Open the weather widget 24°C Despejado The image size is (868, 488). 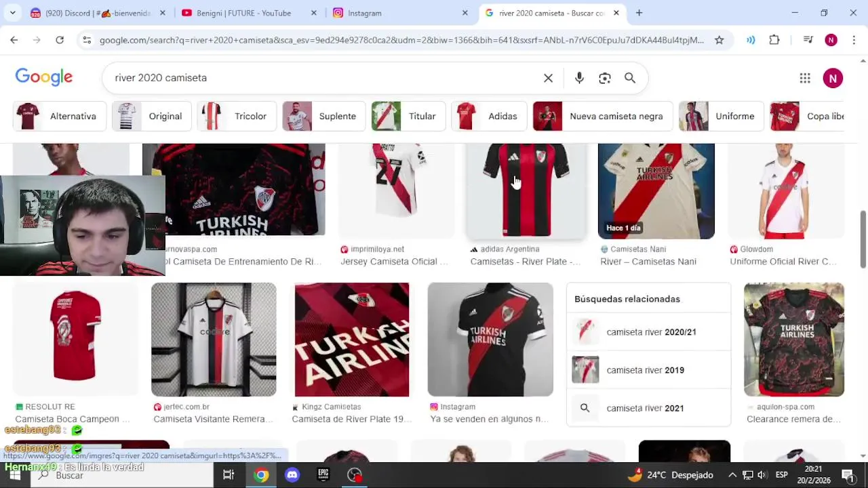[671, 475]
